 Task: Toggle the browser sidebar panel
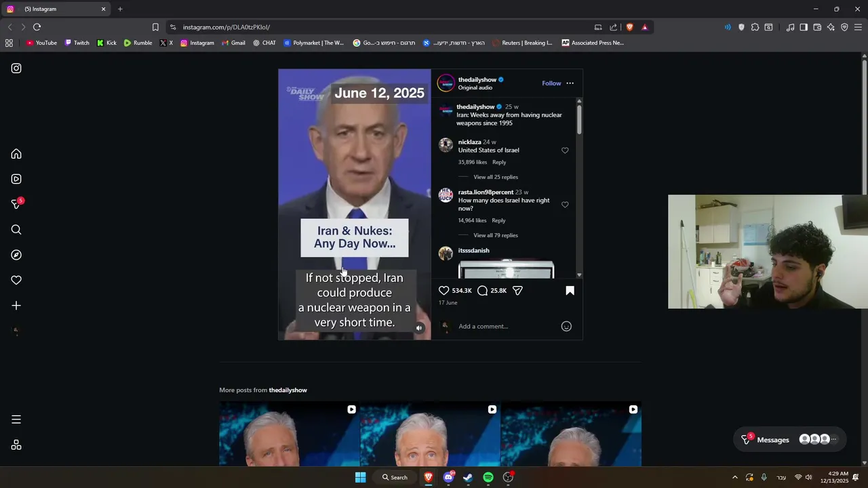pyautogui.click(x=804, y=27)
